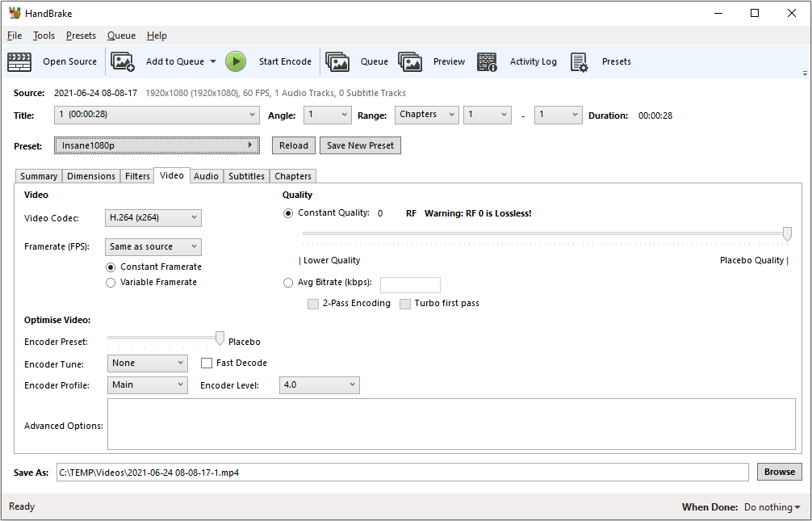
Task: Click the Ready status text
Action: (22, 506)
